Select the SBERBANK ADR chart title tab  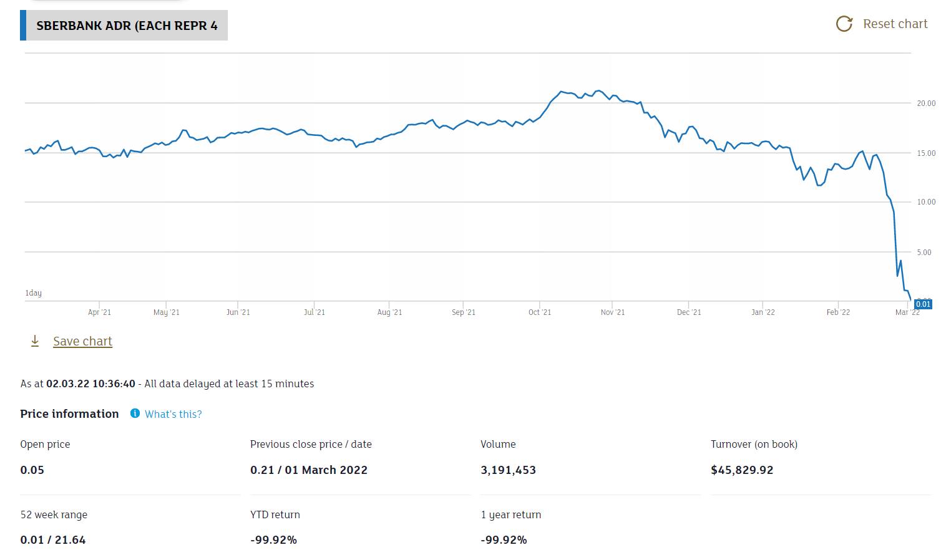point(124,26)
